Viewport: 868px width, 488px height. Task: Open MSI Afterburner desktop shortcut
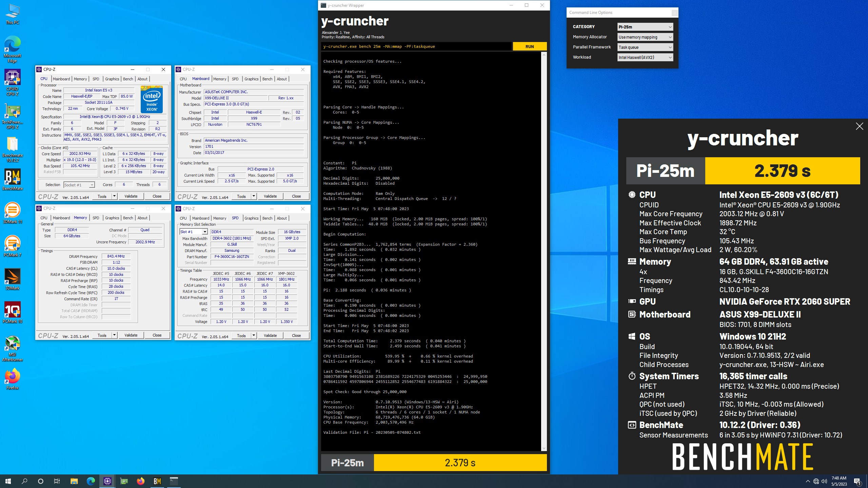click(13, 348)
